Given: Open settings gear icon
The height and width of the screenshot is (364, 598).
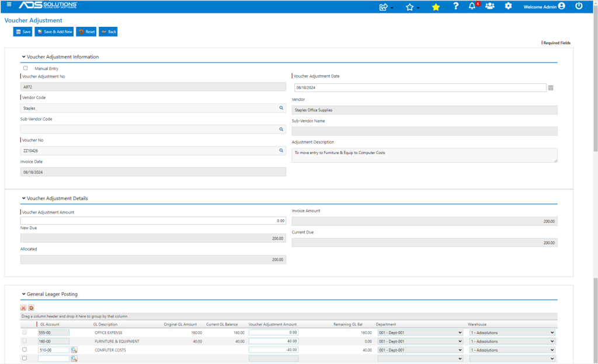Looking at the screenshot, I should click(508, 6).
